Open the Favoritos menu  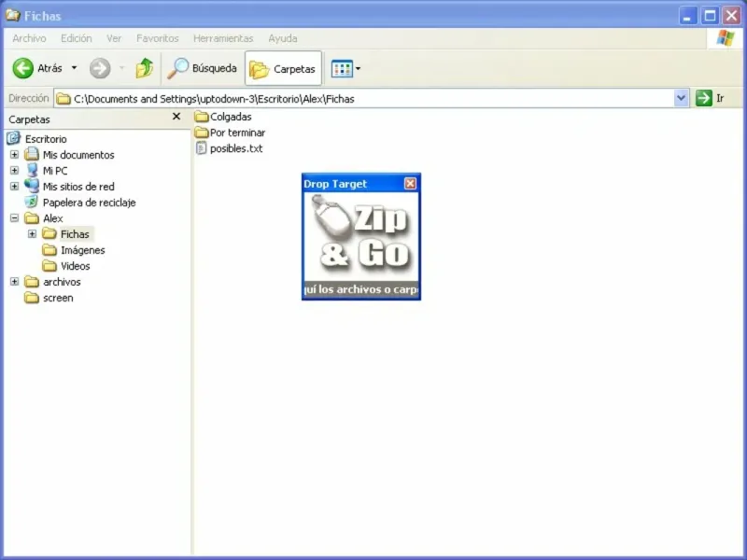[157, 38]
